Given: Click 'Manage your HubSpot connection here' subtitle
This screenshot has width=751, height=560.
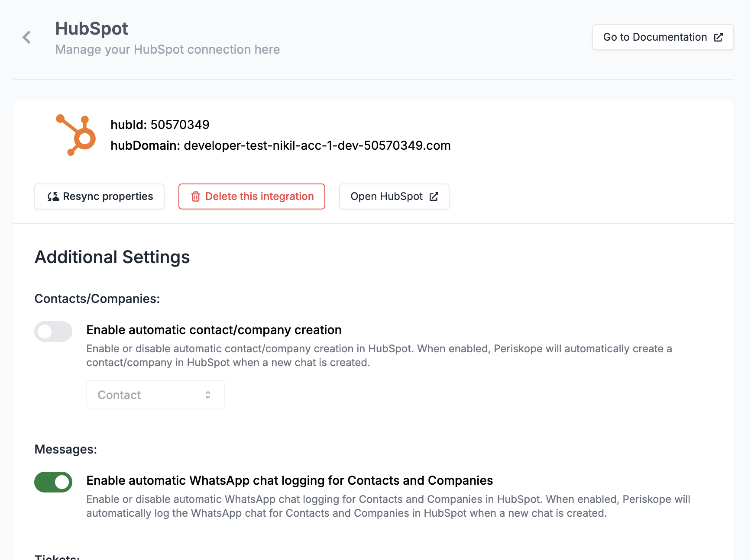Looking at the screenshot, I should pos(168,49).
